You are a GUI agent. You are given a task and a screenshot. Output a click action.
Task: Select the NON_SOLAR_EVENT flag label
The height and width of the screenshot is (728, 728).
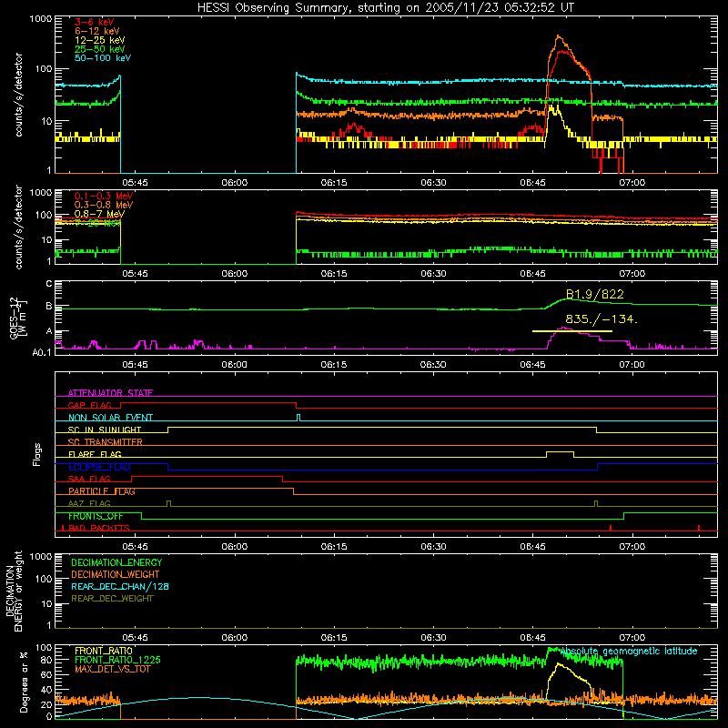point(110,418)
